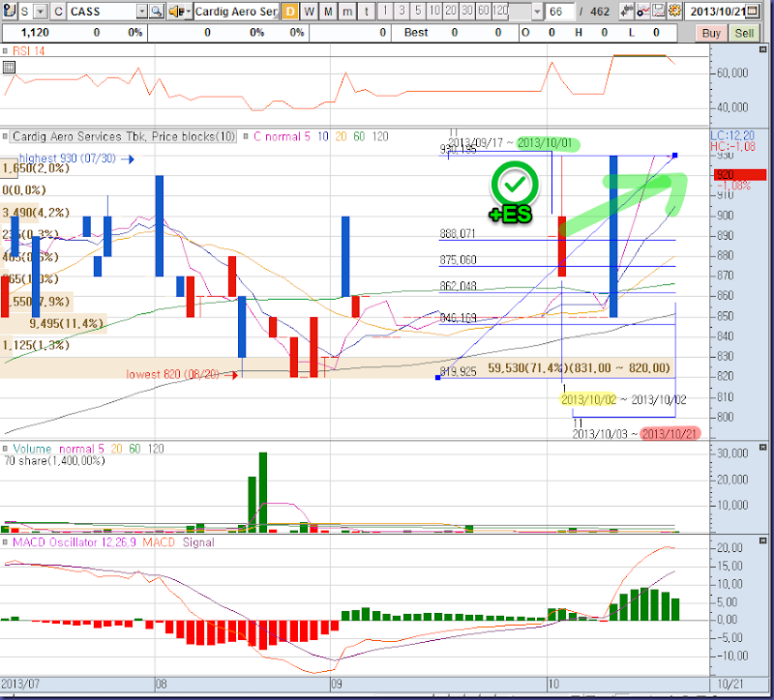This screenshot has height=700, width=774.
Task: Switch to the minute (m) chart period
Action: click(x=347, y=12)
